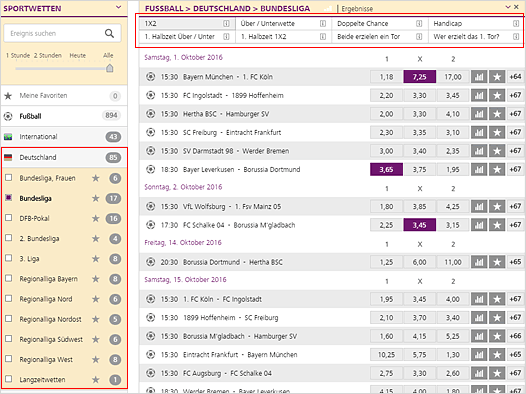Click the info icon next to Doppelte Chance
The height and width of the screenshot is (394, 526).
coord(419,23)
